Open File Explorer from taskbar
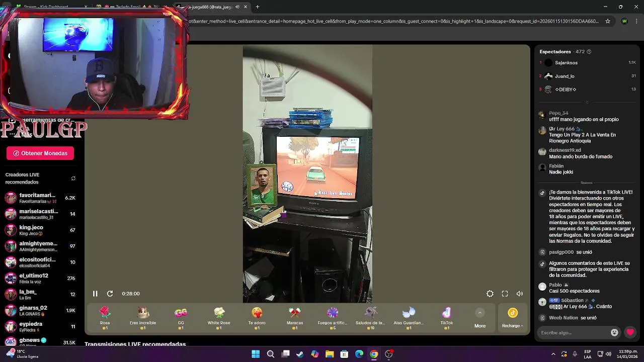 330,354
